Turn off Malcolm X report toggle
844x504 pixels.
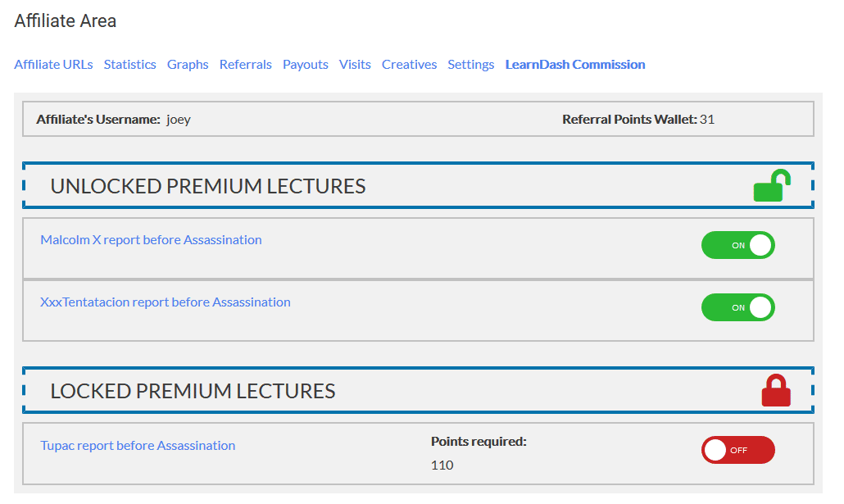pyautogui.click(x=738, y=245)
